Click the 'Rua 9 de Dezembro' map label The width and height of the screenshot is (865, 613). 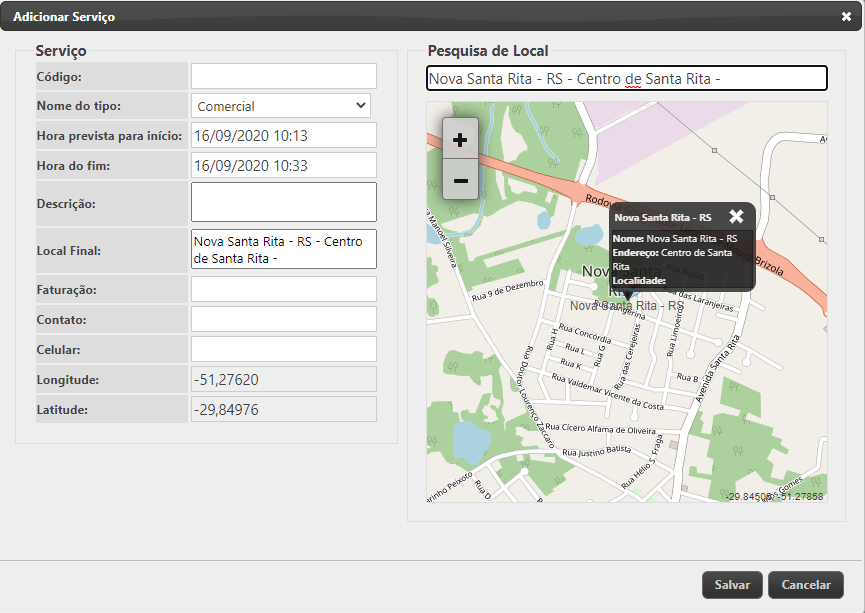coord(508,290)
